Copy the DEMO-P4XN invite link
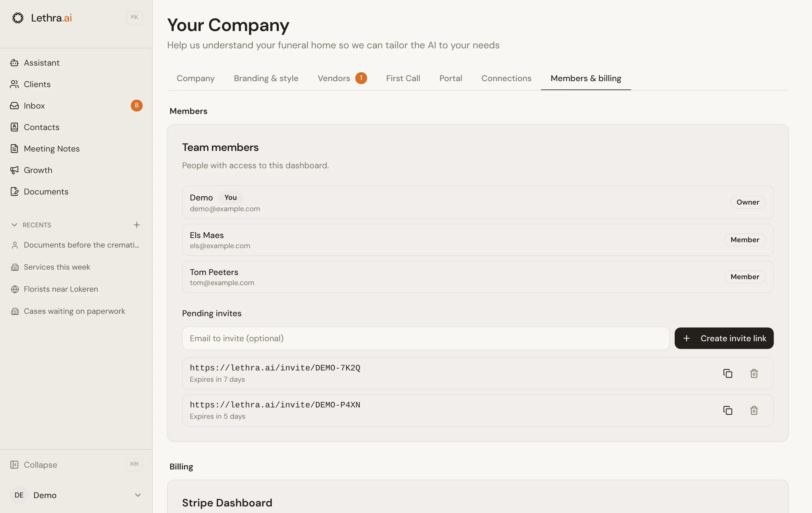Viewport: 812px width, 513px height. [x=727, y=410]
